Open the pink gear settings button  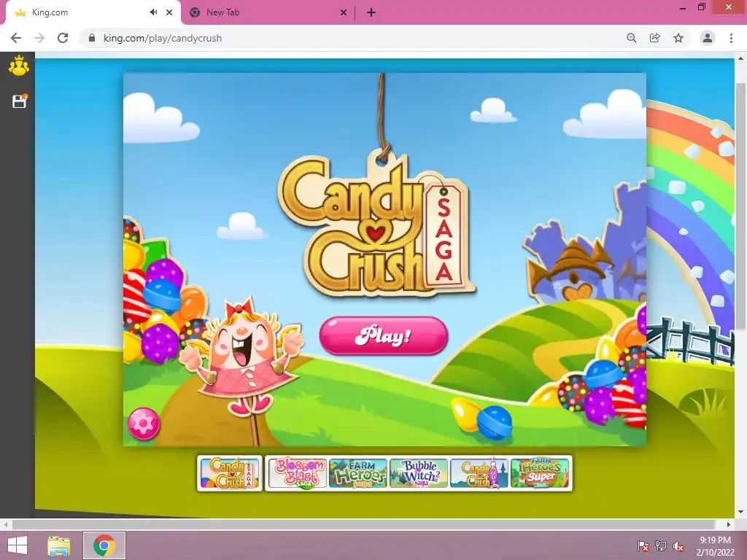point(143,424)
